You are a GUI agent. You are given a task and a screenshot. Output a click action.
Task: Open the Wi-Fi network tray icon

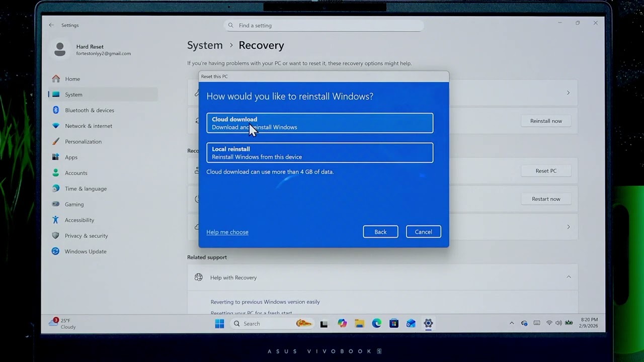click(549, 323)
